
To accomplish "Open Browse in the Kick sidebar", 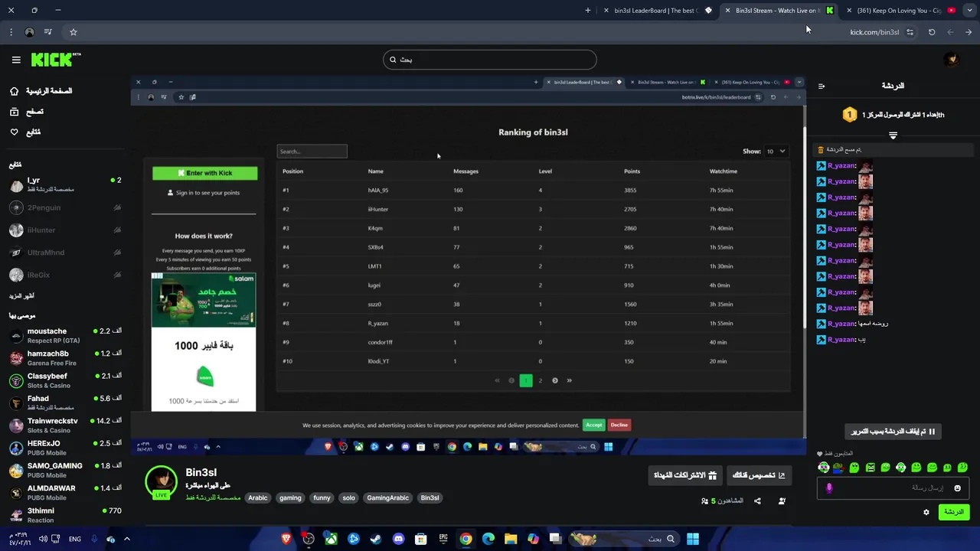I will (x=27, y=112).
